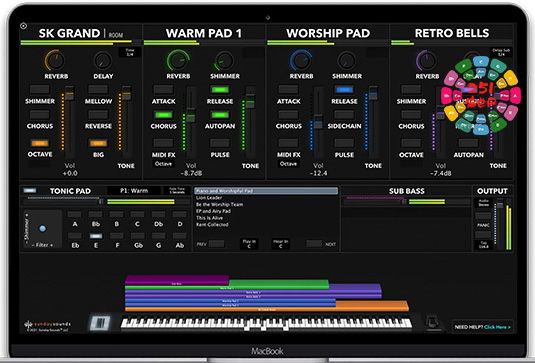Screen dimensions: 535x363
Task: Select the Tonic Pad key A button
Action: [x=74, y=215]
